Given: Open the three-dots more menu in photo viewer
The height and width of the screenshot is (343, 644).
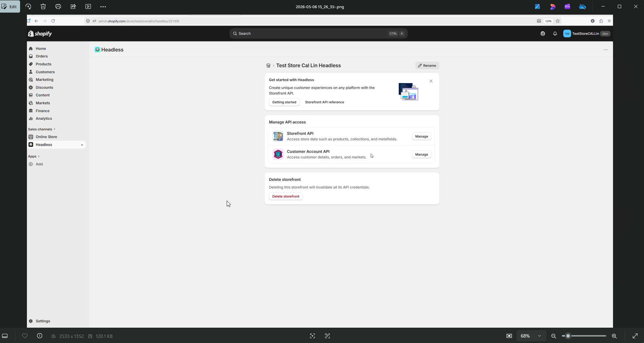Looking at the screenshot, I should (x=103, y=6).
